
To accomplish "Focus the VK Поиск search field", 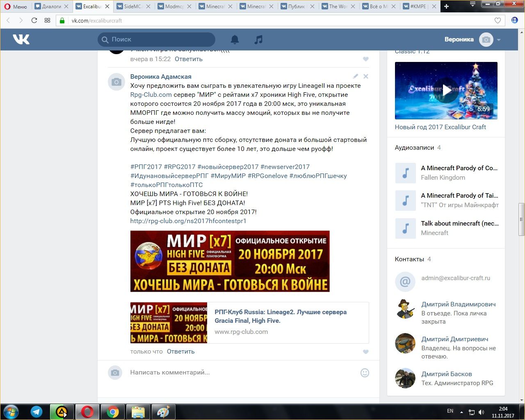I will [x=156, y=39].
